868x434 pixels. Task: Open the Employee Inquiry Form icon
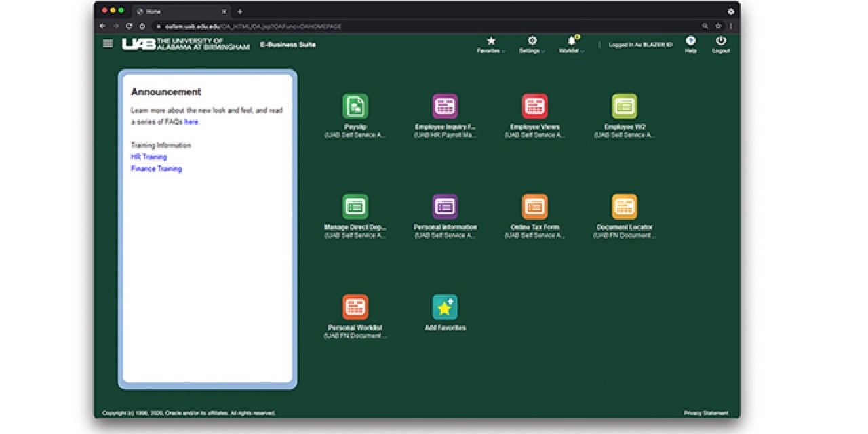coord(445,106)
